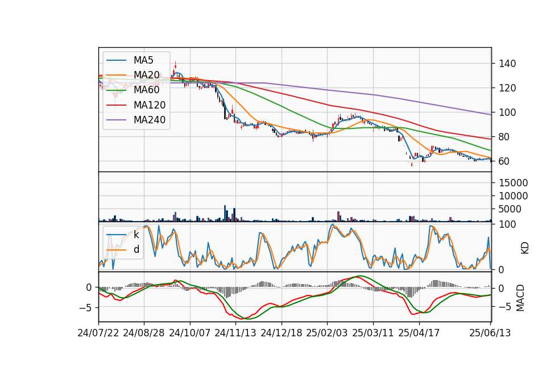Click the 140 price axis label
The height and width of the screenshot is (392, 546).
(x=507, y=64)
